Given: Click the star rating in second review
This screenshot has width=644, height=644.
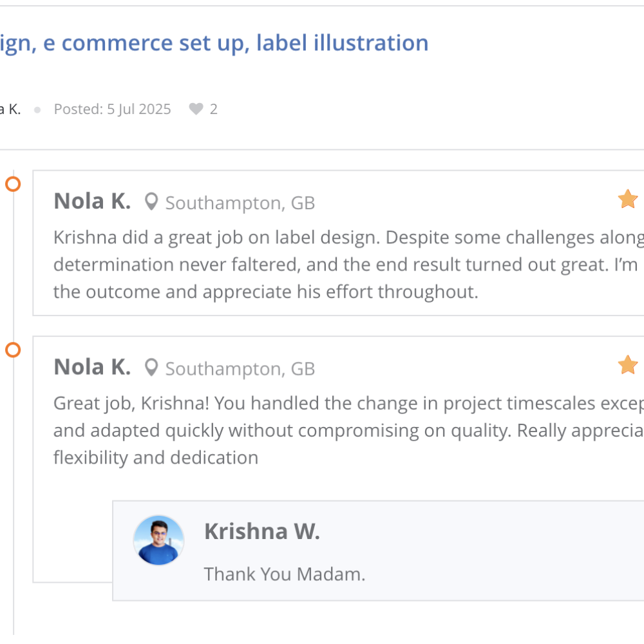Looking at the screenshot, I should click(627, 365).
